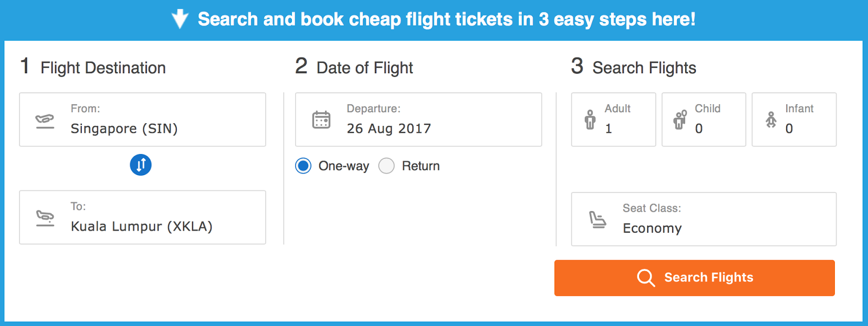Click the calendar icon in Departure field
Screen dimensions: 868x326
click(x=321, y=119)
